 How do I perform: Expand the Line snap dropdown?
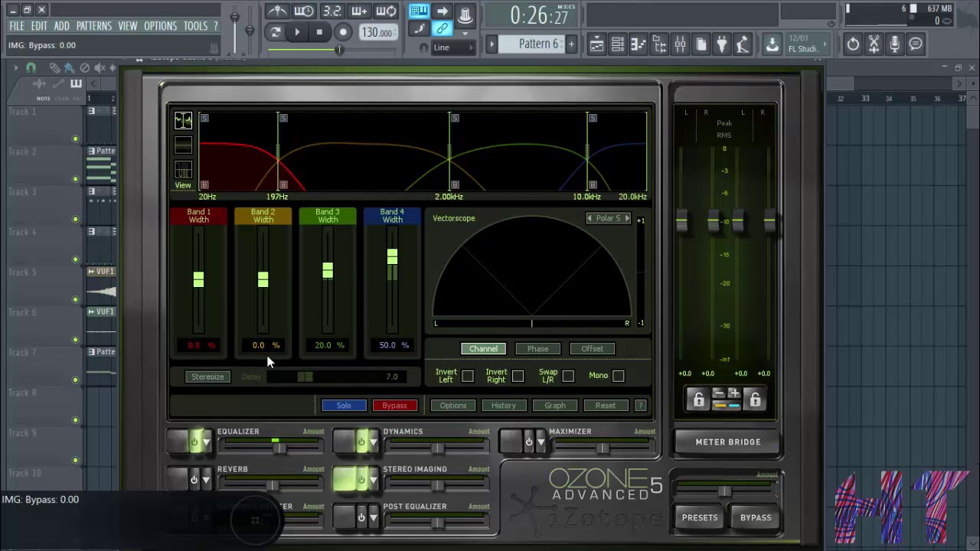(452, 47)
